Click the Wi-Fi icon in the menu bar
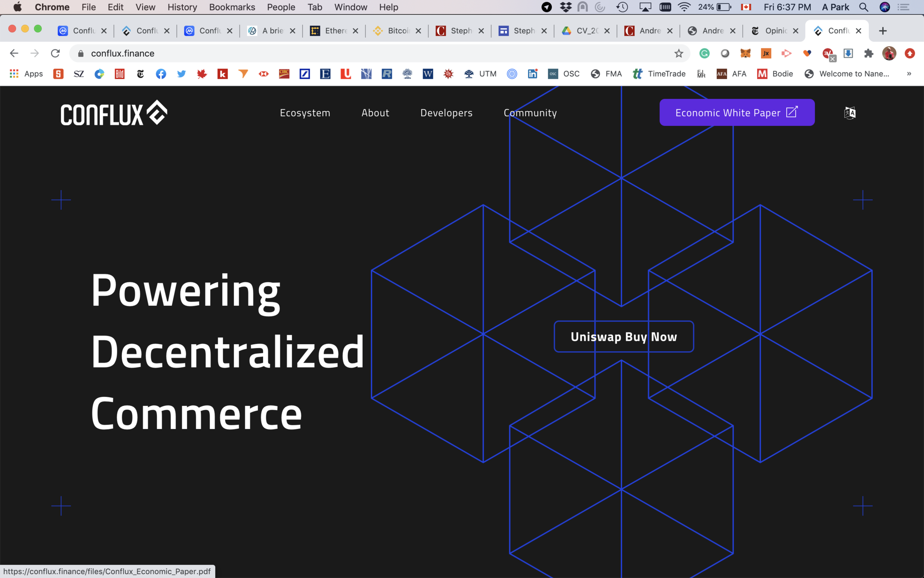Screen dimensions: 924x578 (x=684, y=7)
